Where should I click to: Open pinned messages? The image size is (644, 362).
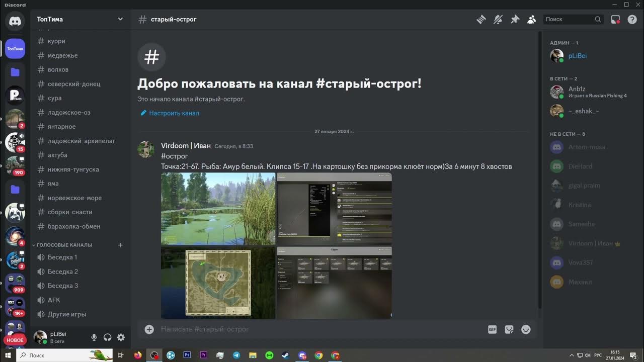pyautogui.click(x=515, y=19)
